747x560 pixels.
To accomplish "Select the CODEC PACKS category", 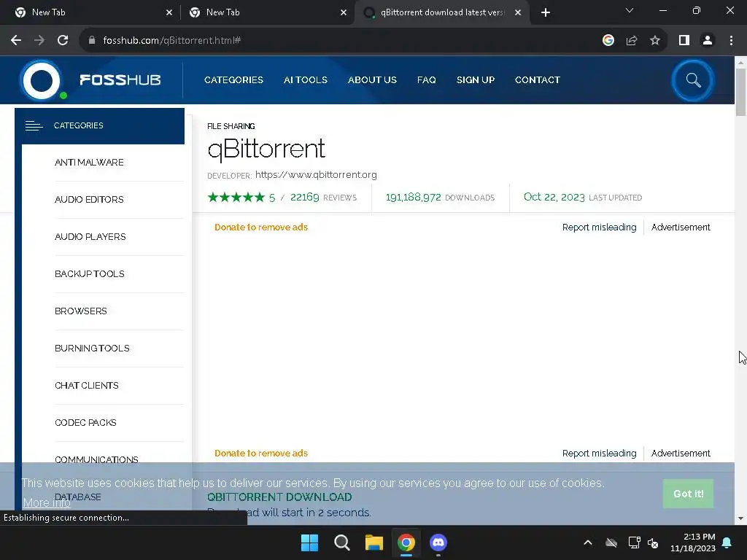I will coord(85,422).
